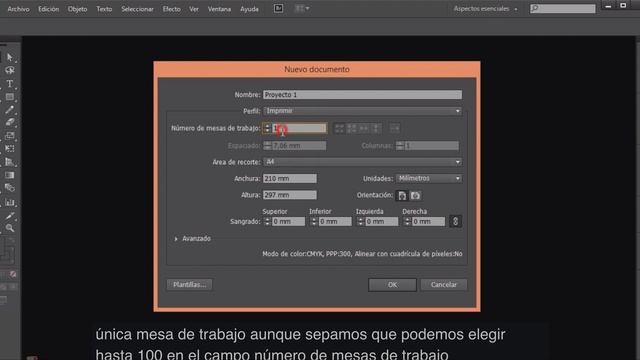Select the Type tool
Screen dimensions: 640x360
(10, 84)
